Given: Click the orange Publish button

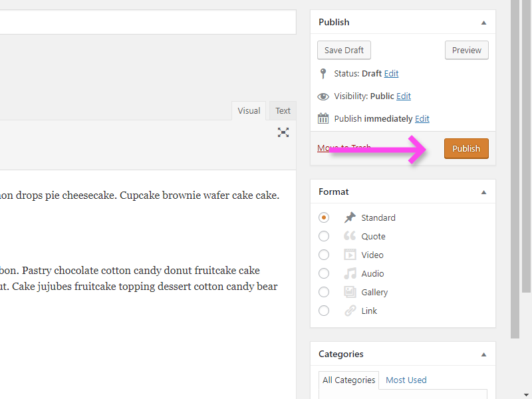Looking at the screenshot, I should [466, 148].
